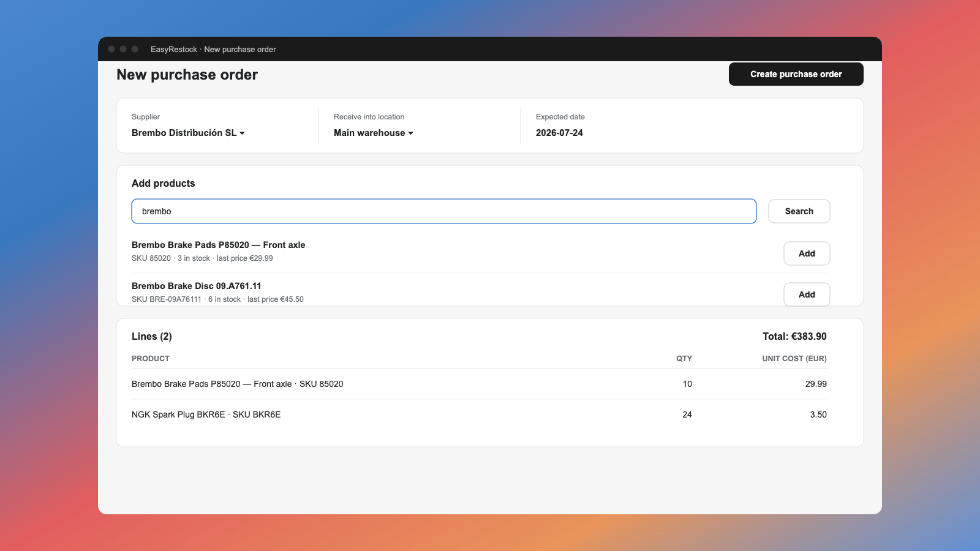Edit unit cost 3.50 for NGK Spark Plug
The width and height of the screenshot is (980, 551).
(818, 414)
